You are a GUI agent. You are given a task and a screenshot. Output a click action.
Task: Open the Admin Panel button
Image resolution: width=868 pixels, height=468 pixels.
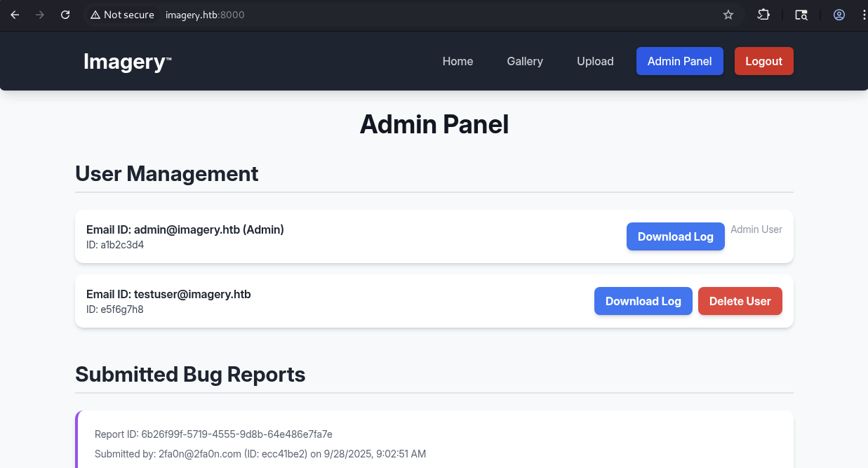pos(679,61)
